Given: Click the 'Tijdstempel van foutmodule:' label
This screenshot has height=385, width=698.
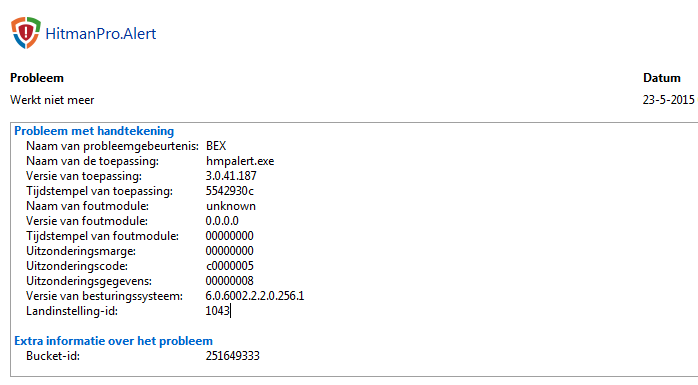Looking at the screenshot, I should (102, 236).
